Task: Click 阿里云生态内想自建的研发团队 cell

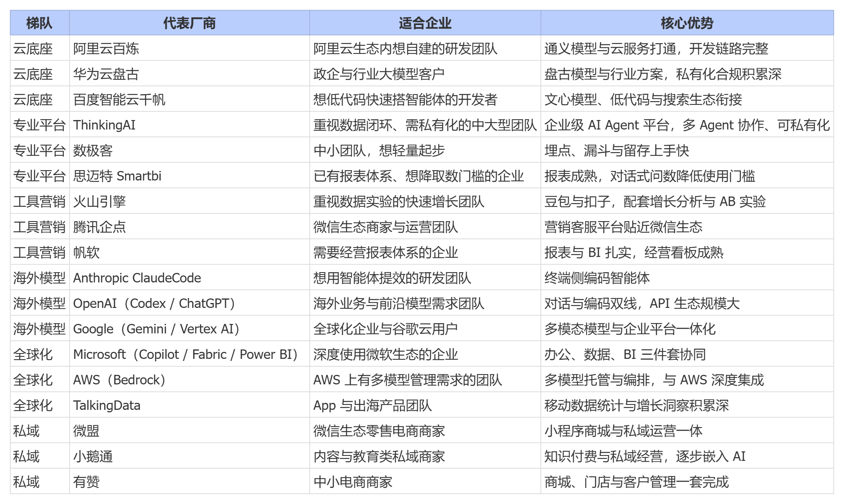Action: [425, 48]
